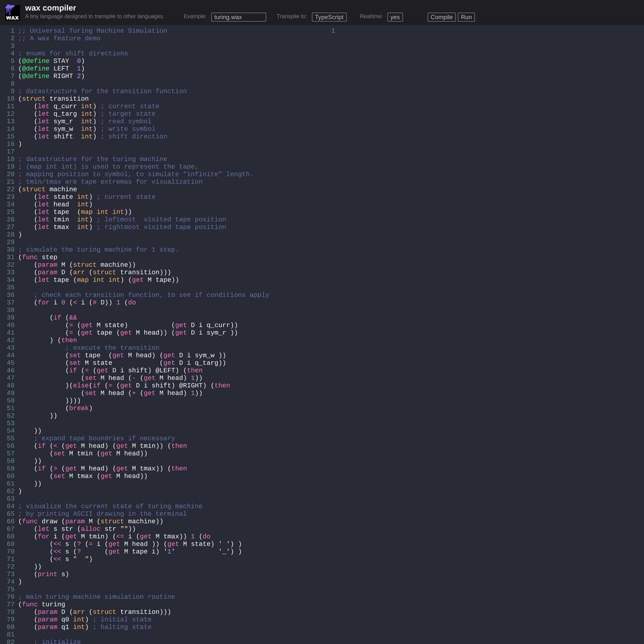
Task: Click the tagline "A tiny language designed to transpile"
Action: (x=95, y=17)
